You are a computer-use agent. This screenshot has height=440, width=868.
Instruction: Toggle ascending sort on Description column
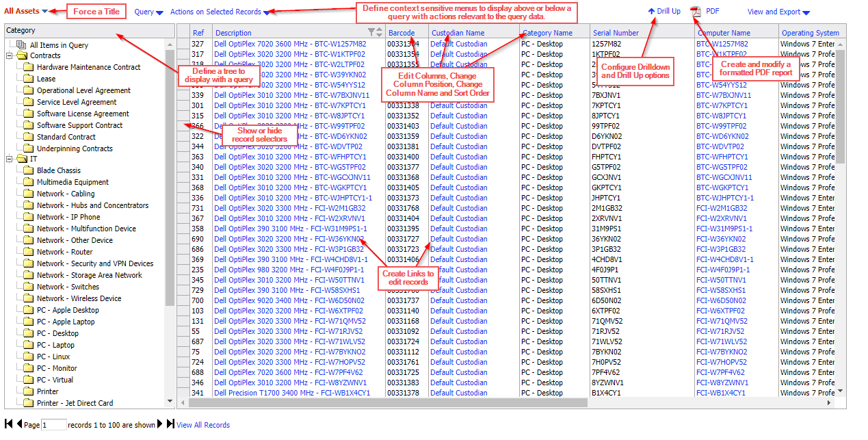[379, 29]
